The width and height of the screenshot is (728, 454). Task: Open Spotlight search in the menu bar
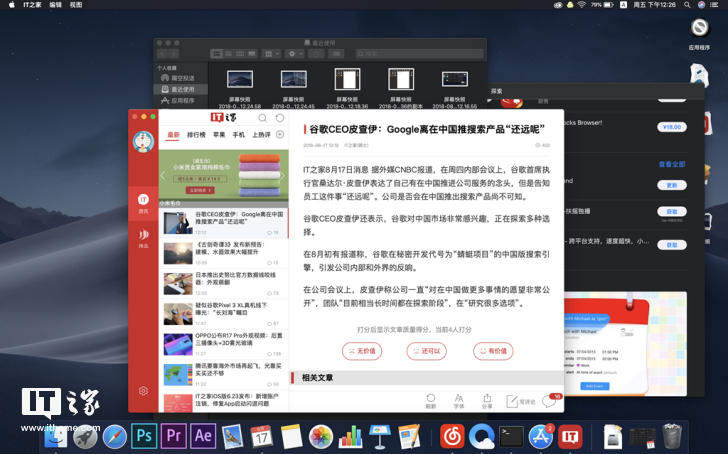tap(687, 5)
